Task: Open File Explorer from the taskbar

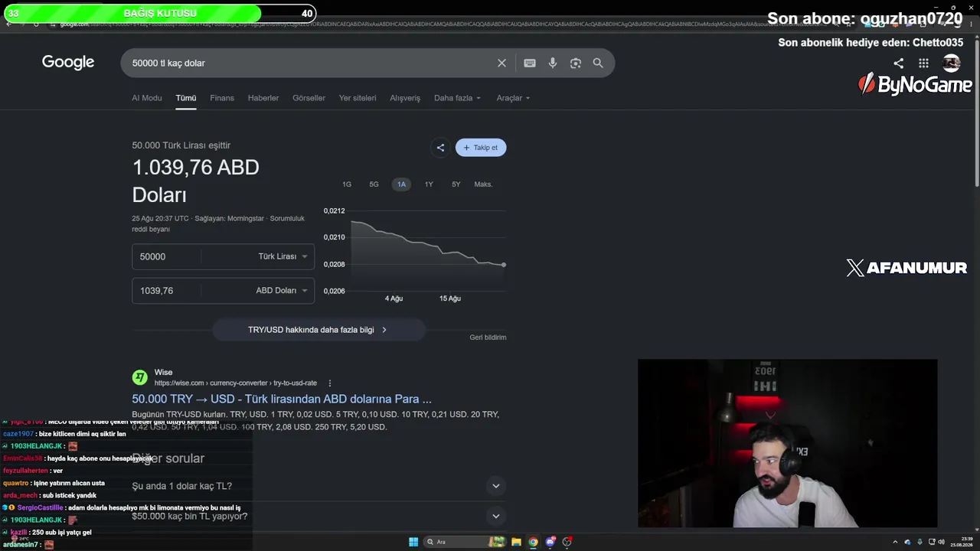Action: [516, 542]
